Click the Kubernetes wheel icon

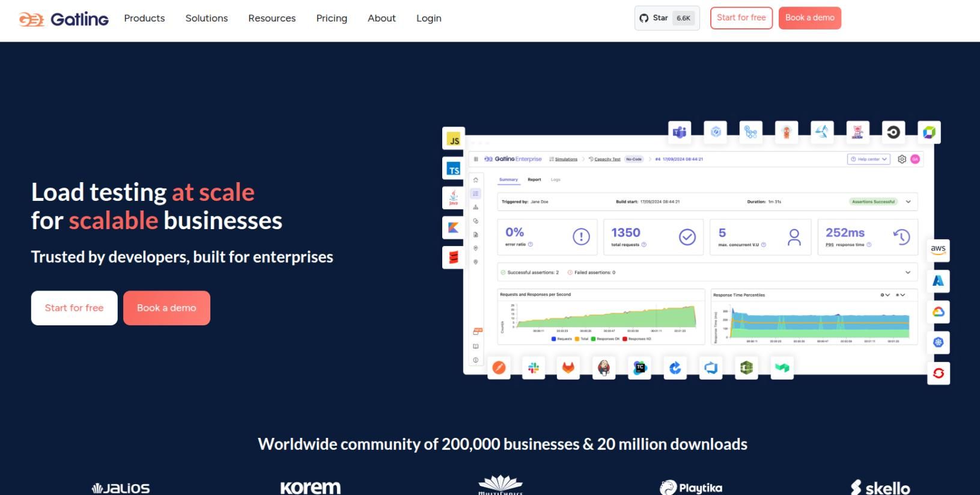pyautogui.click(x=939, y=342)
